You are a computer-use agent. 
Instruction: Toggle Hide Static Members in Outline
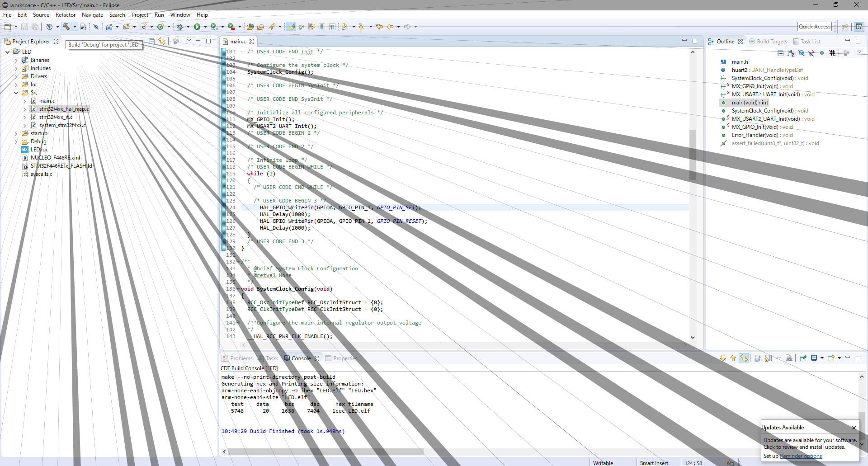811,53
